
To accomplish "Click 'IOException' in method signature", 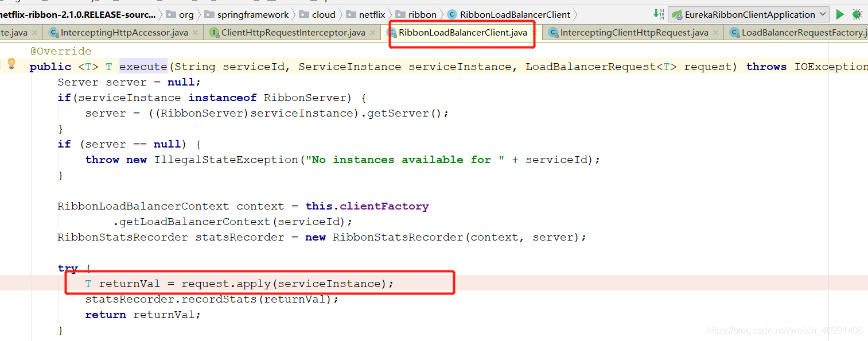I will [x=831, y=67].
